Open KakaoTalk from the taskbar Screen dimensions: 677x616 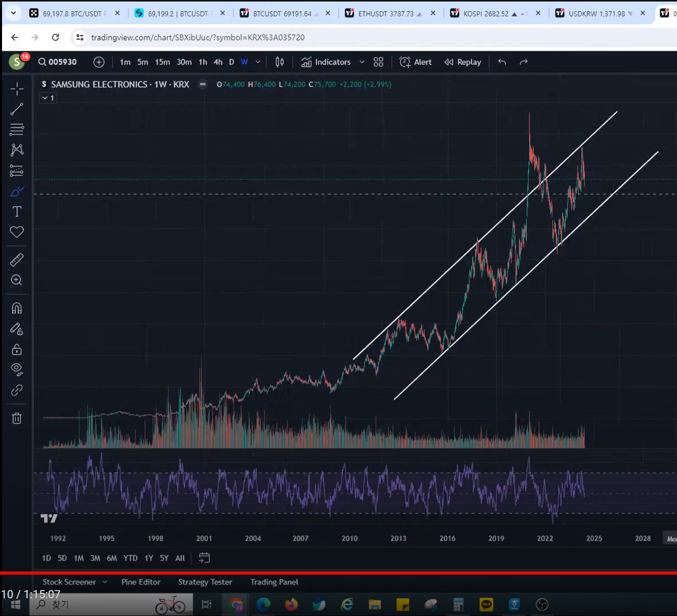pos(486,604)
